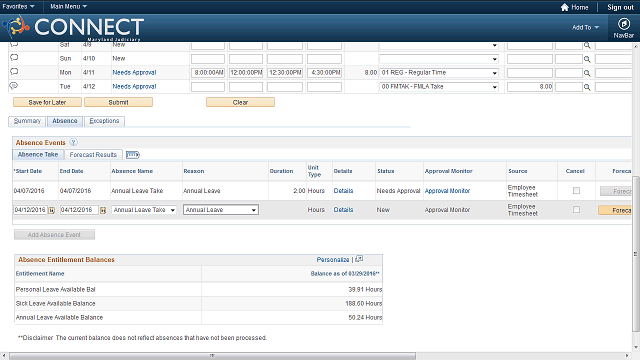Click the 12:30:00PM time field

click(x=285, y=73)
